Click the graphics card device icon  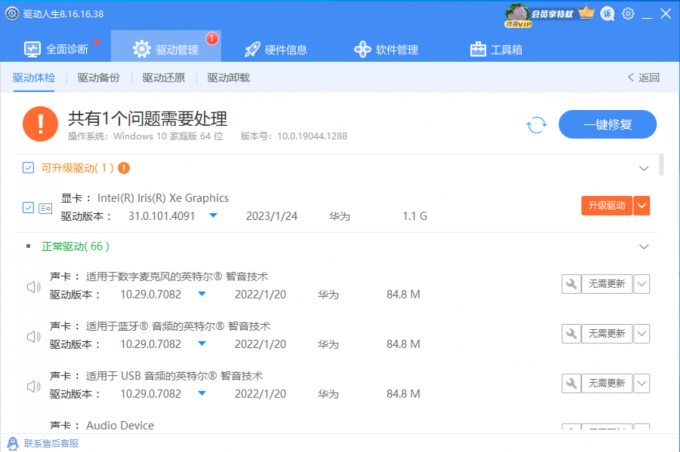point(45,209)
